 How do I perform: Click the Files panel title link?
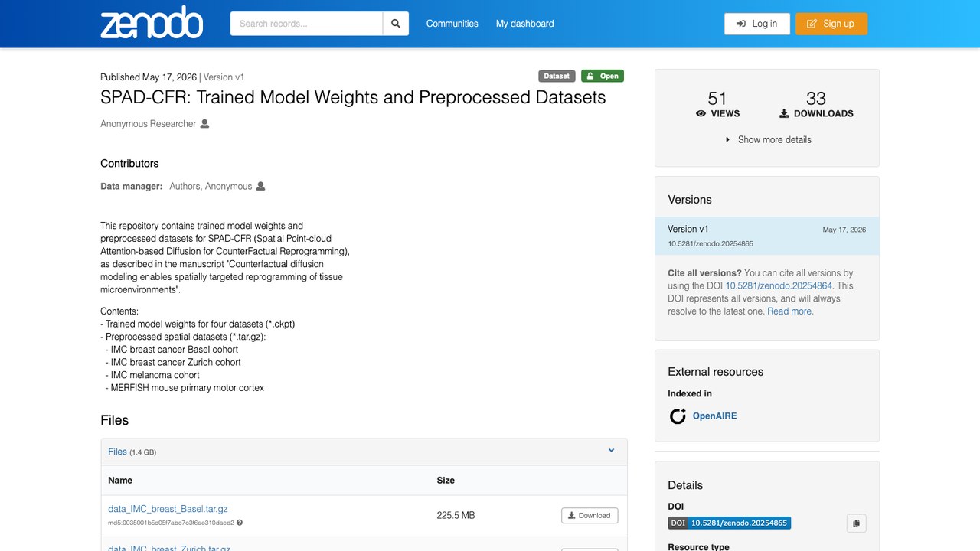(x=117, y=452)
